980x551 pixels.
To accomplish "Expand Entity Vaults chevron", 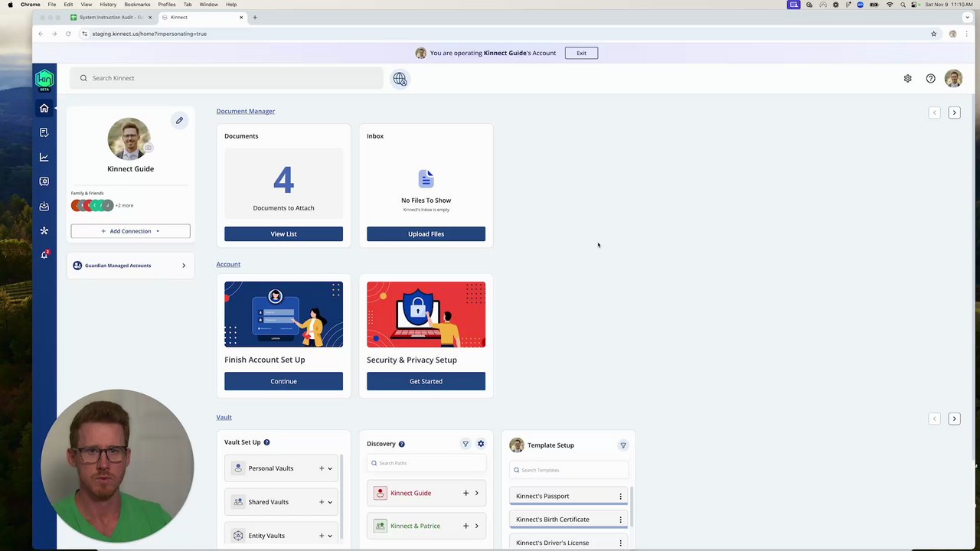I will 330,536.
